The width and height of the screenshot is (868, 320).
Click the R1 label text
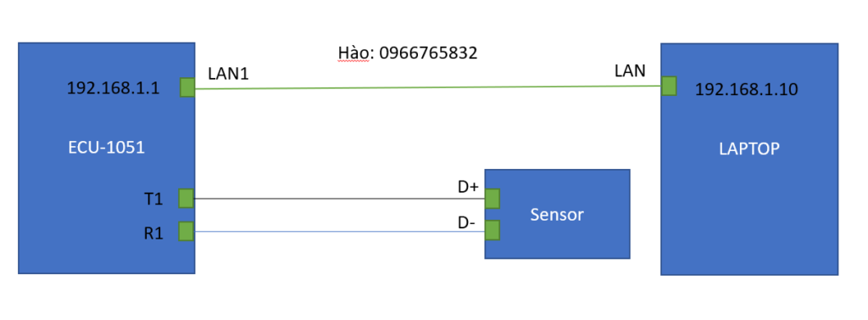pyautogui.click(x=153, y=233)
